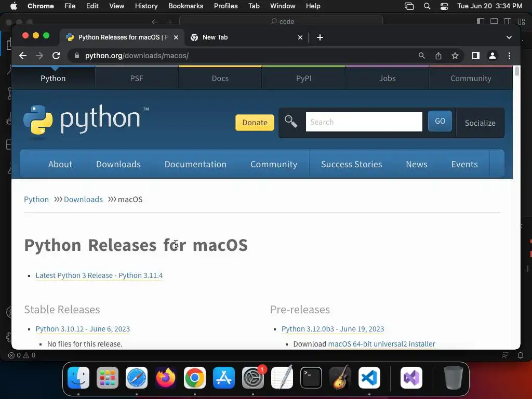Screen dimensions: 532x399
Task: Open Finder from the Dock
Action: (x=78, y=378)
